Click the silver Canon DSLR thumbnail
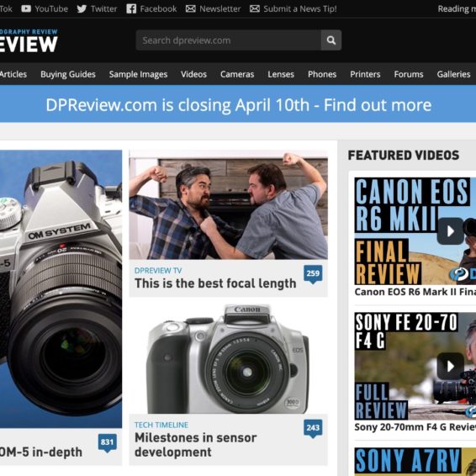Viewport: 476px width, 476px height. click(228, 358)
